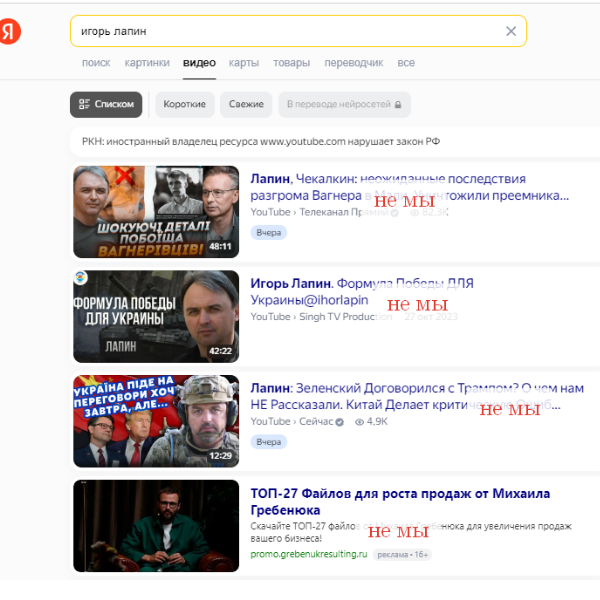600x600 pixels.
Task: Open 'ТОП-27 Файлов для роста продаж' ad link
Action: [x=400, y=502]
